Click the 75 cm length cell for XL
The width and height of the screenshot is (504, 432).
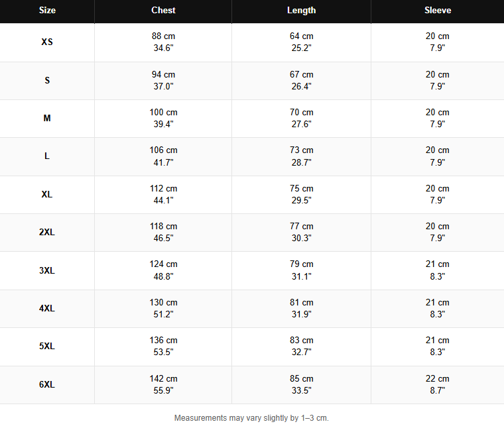pos(301,194)
